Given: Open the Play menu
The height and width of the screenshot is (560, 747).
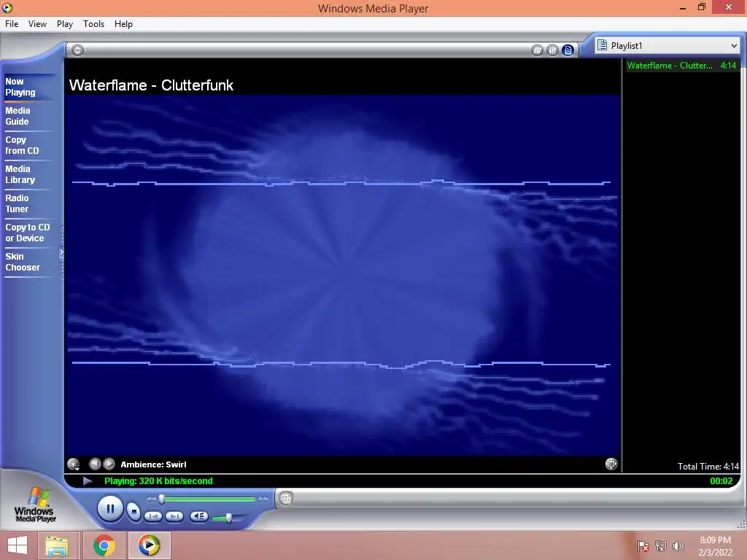Looking at the screenshot, I should pyautogui.click(x=65, y=24).
